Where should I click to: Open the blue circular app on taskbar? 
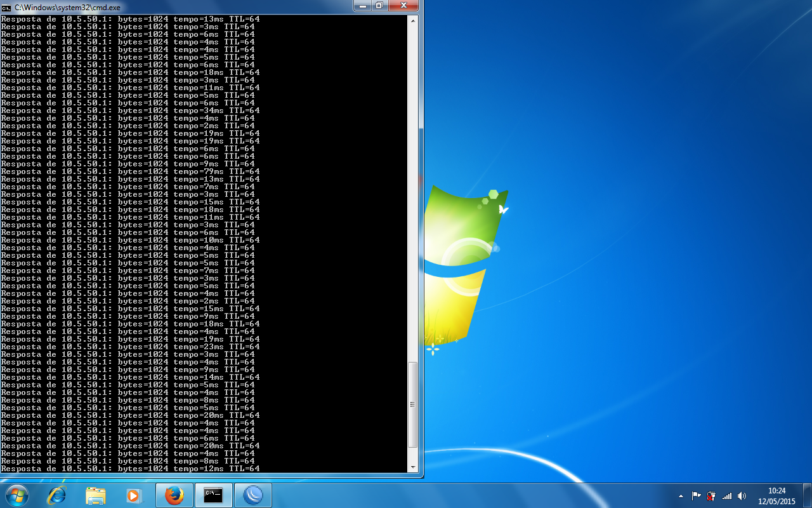(x=252, y=495)
